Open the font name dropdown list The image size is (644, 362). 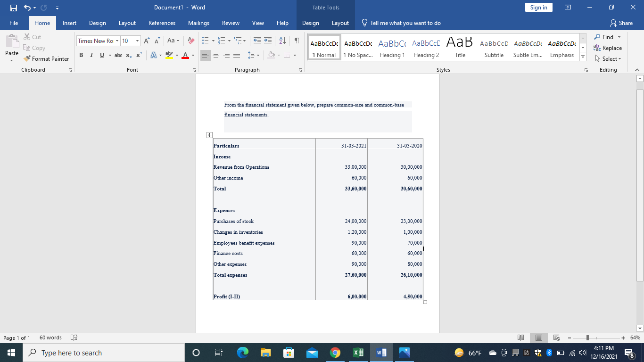pyautogui.click(x=116, y=41)
